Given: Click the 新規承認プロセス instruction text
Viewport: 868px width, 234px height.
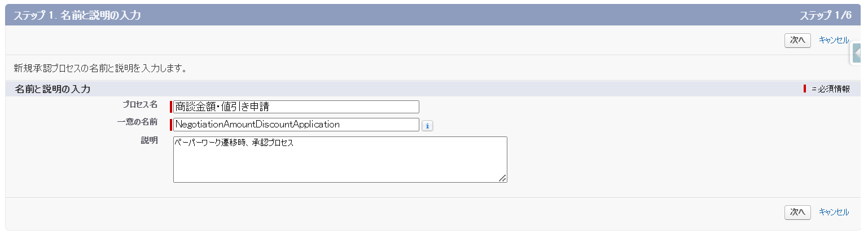Looking at the screenshot, I should (x=100, y=69).
